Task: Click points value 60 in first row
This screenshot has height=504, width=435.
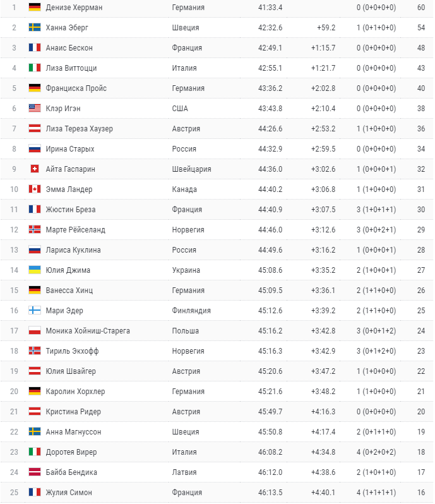Action: tap(421, 8)
